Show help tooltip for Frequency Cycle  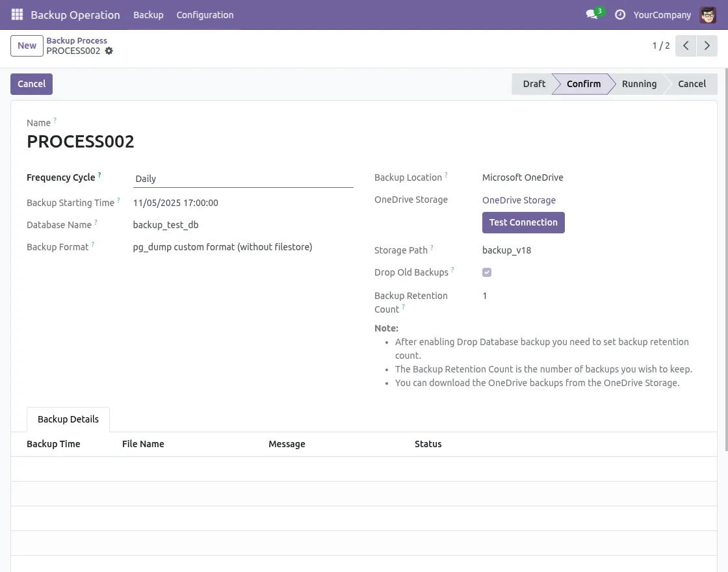(x=99, y=175)
